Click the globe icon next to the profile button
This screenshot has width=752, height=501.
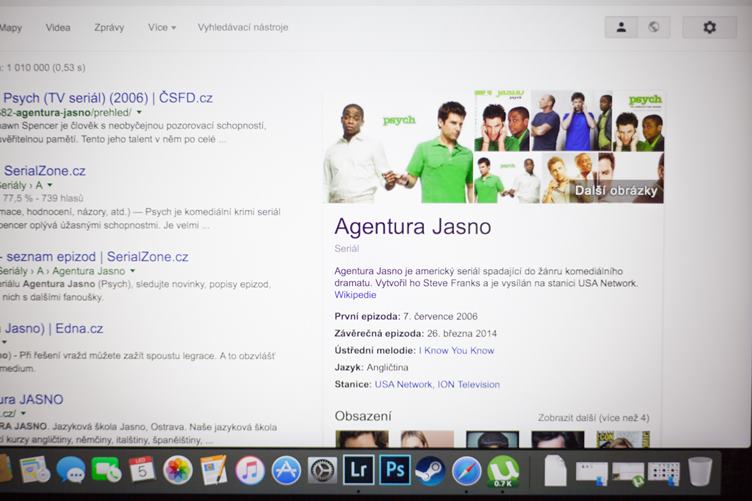click(654, 27)
